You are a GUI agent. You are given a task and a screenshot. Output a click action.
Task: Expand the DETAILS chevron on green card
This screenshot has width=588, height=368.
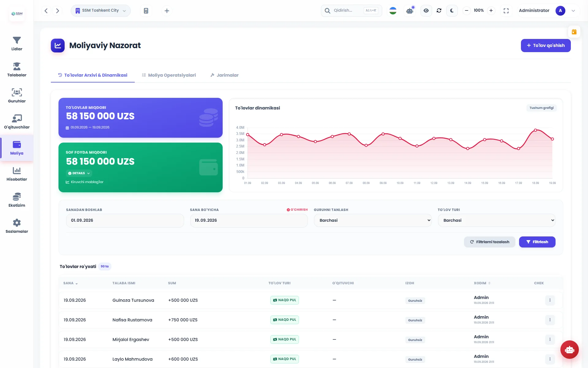[79, 173]
